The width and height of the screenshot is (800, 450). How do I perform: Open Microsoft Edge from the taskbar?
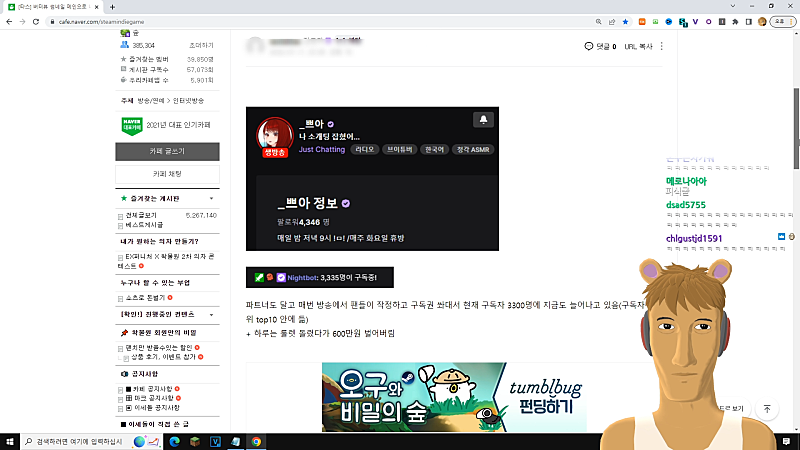[x=174, y=442]
